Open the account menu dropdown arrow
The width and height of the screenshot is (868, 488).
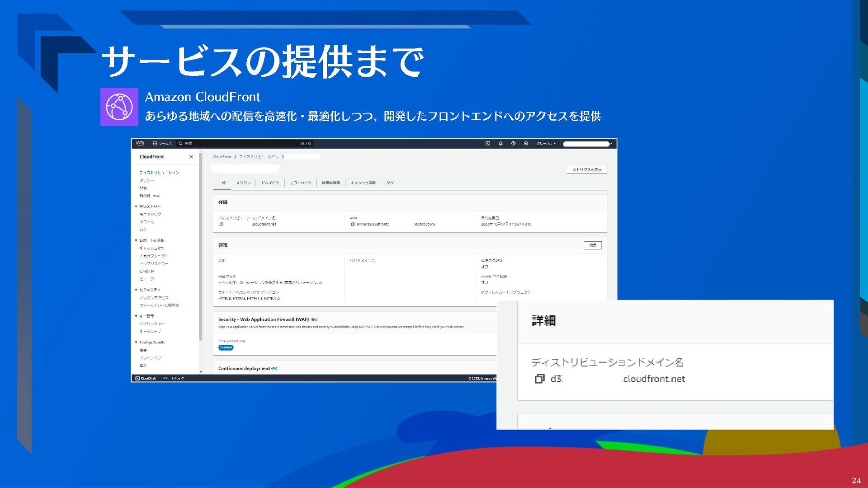tap(611, 143)
